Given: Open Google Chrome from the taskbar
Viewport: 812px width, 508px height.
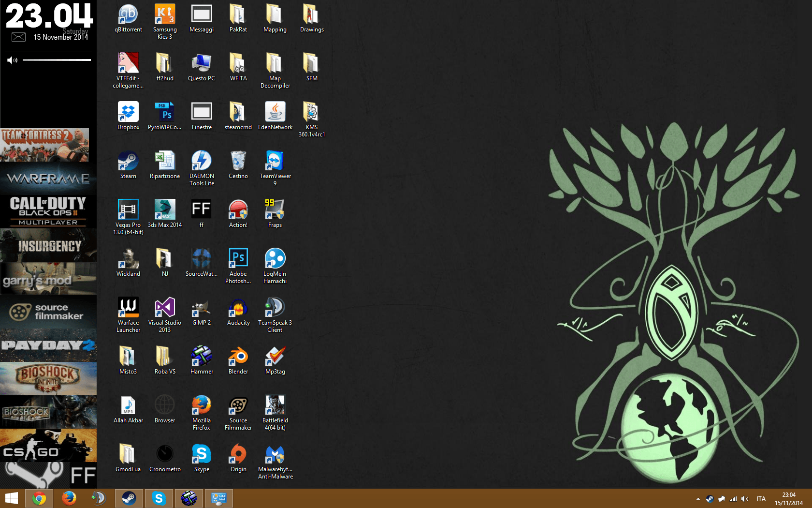Looking at the screenshot, I should point(39,498).
